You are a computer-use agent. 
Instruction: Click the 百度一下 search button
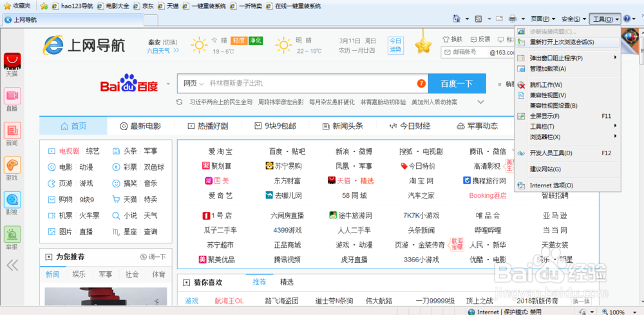pyautogui.click(x=457, y=84)
